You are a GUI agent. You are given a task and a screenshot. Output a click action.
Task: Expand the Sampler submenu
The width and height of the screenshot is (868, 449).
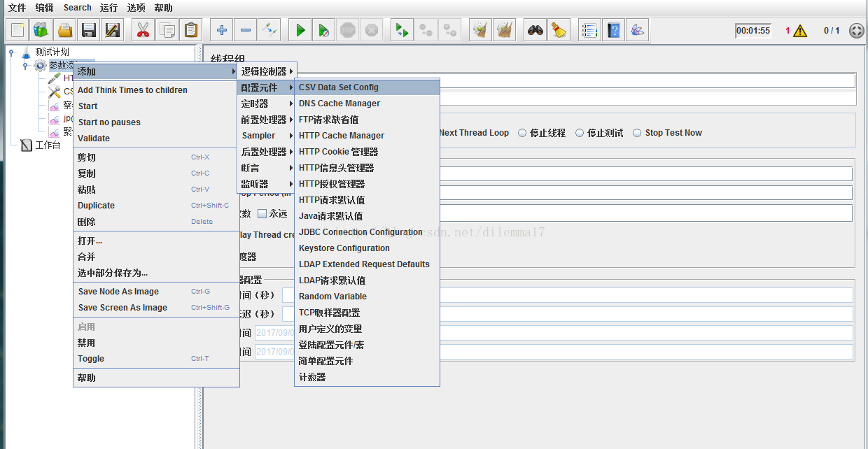[x=267, y=136]
